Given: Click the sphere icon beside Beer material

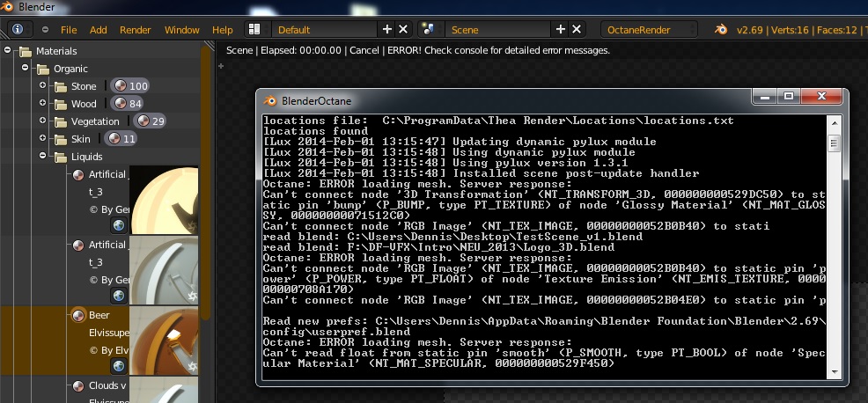Looking at the screenshot, I should (x=78, y=316).
